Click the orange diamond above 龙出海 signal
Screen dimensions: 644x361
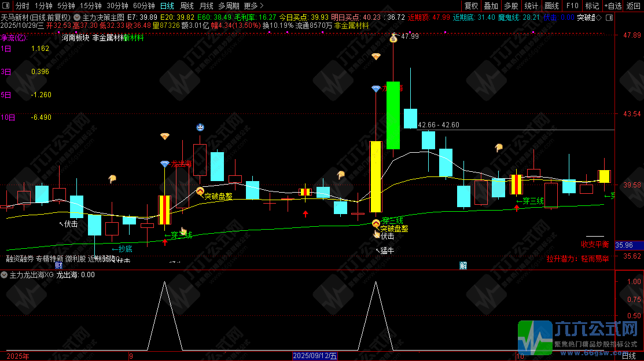tap(165, 137)
